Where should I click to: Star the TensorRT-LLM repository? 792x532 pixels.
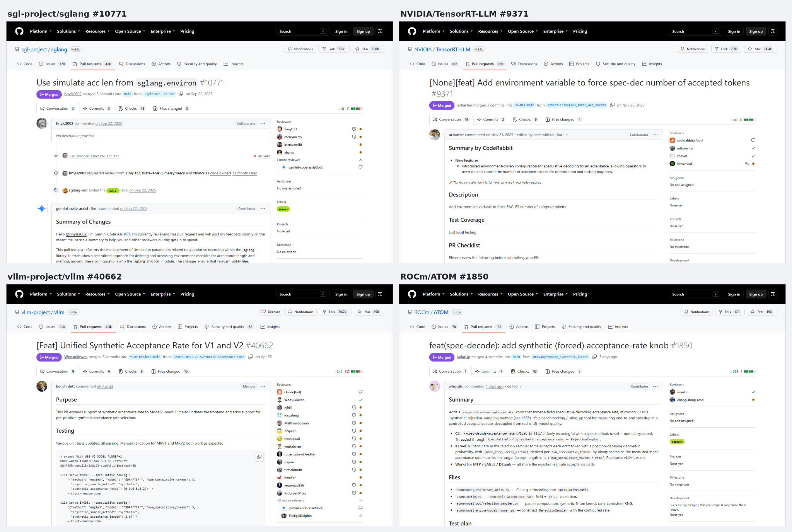[x=760, y=49]
